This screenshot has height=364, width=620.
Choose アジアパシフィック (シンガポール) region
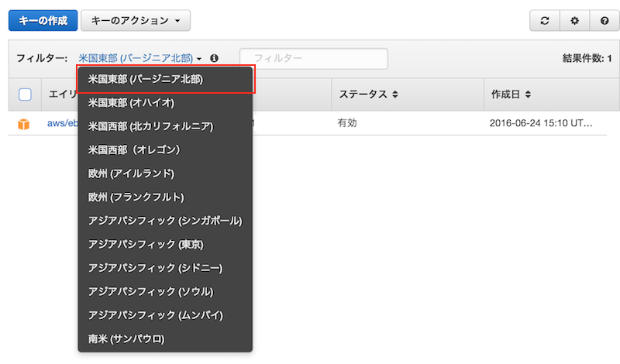[x=165, y=221]
